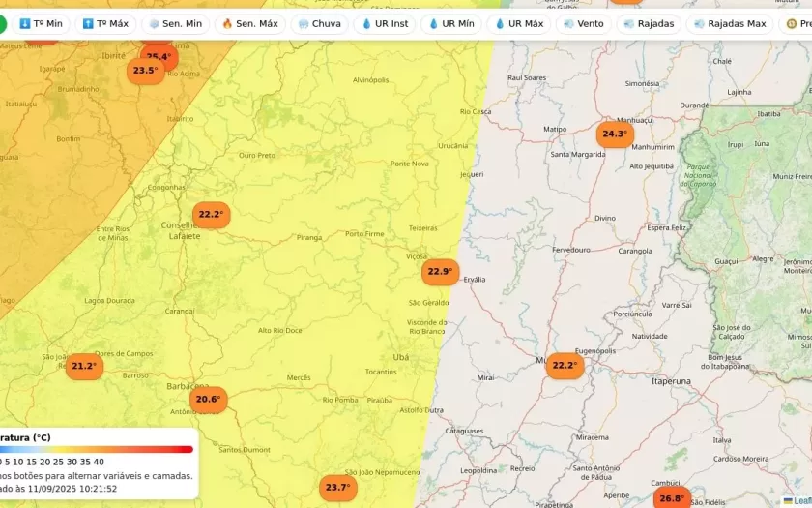
Task: Choose the Rajadas gusts button
Action: click(649, 24)
